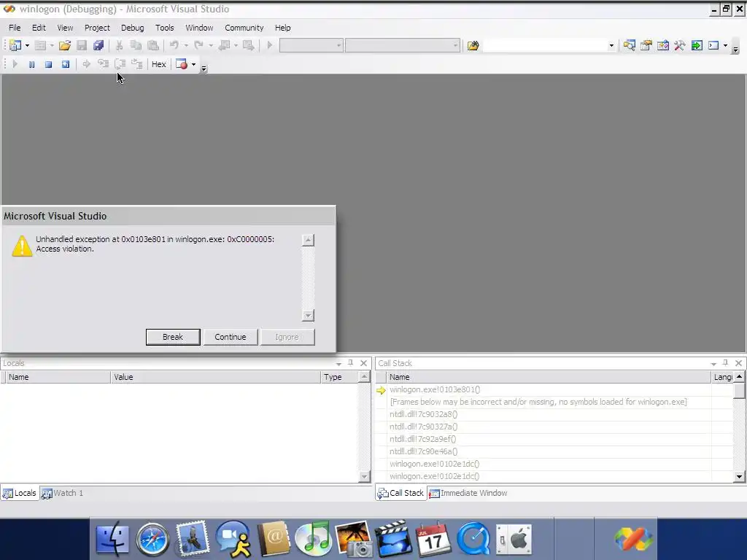Screen dimensions: 747x560
Task: Click the New Project toolbar icon
Action: 15,45
